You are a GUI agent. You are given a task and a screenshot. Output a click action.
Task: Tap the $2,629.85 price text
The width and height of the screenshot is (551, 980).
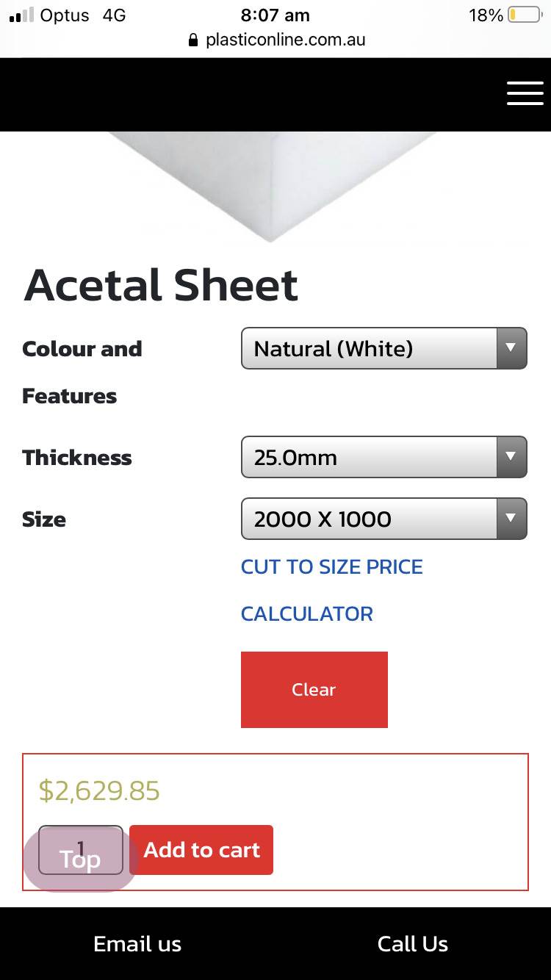click(99, 790)
